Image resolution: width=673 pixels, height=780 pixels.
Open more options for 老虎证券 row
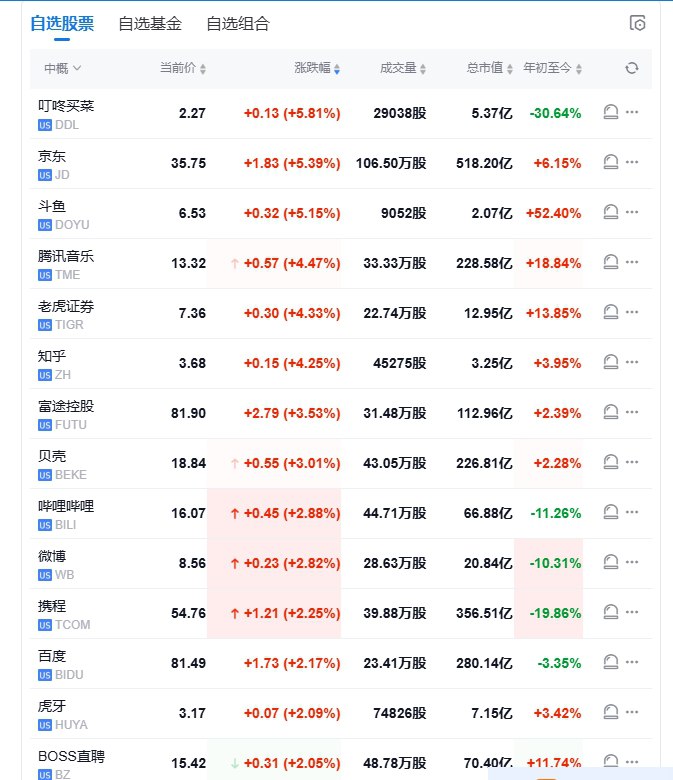pyautogui.click(x=632, y=312)
